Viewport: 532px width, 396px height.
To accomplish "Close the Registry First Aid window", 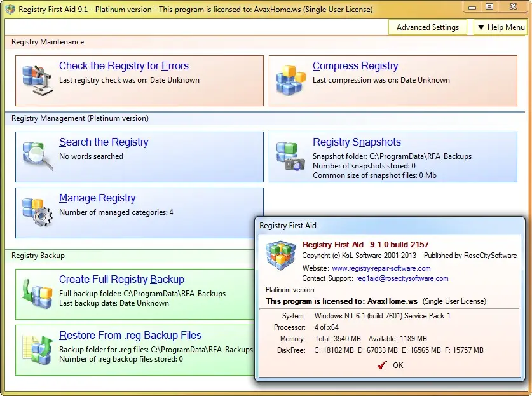I will point(513,7).
